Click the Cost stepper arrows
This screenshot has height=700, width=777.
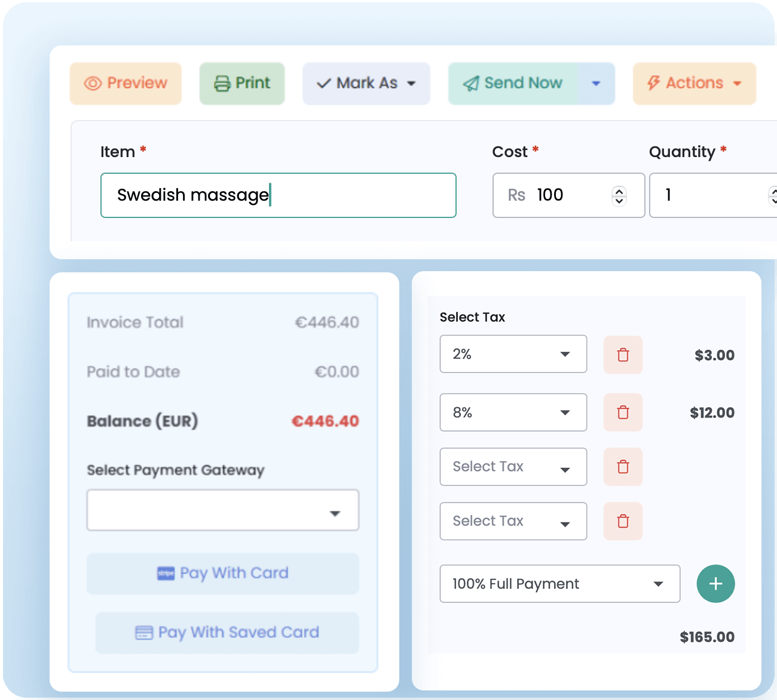click(619, 195)
